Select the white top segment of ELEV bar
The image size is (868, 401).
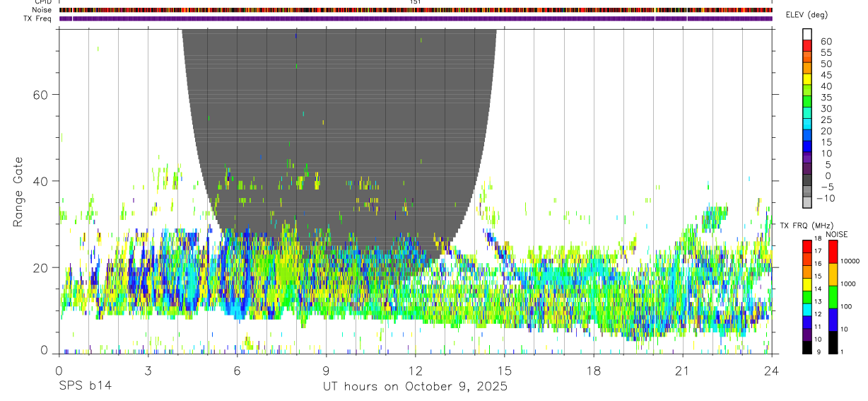807,34
